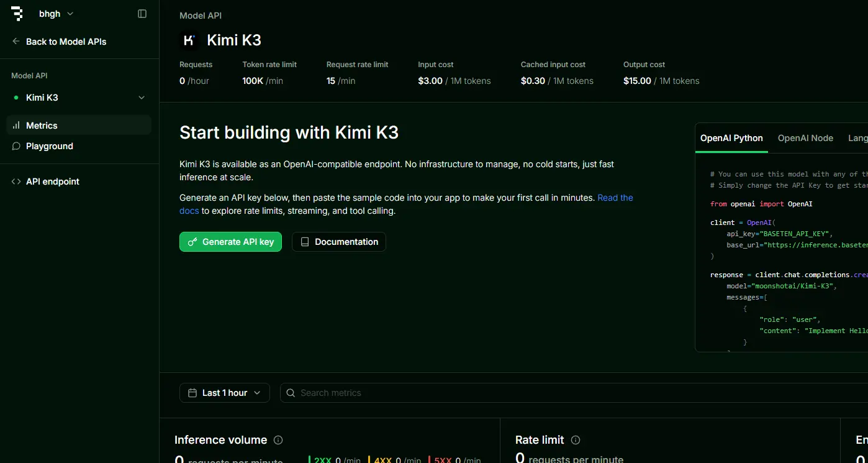Click the 'from openai import OpenAI' code line

pos(761,204)
